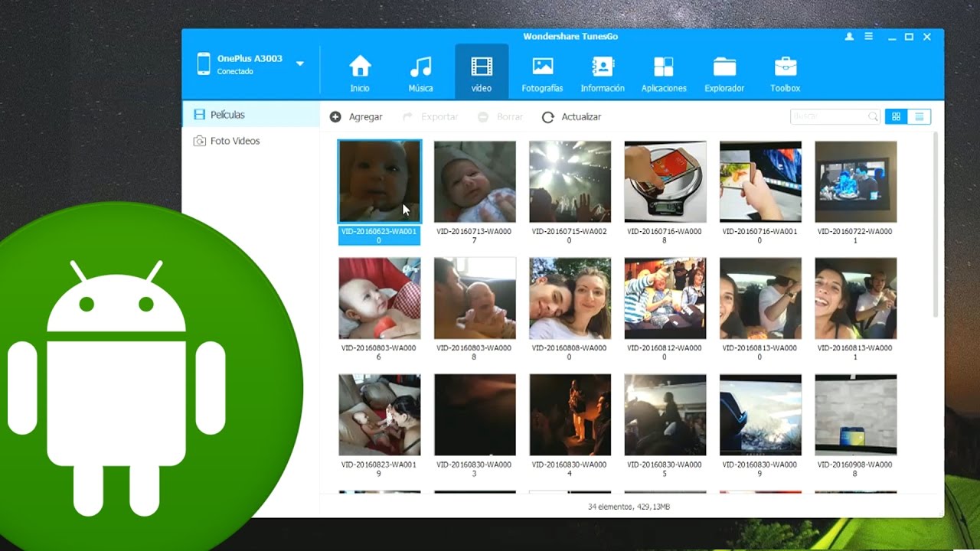The width and height of the screenshot is (980, 551).
Task: Select video VID-20160812-WA0000 thumbnail
Action: [x=665, y=298]
